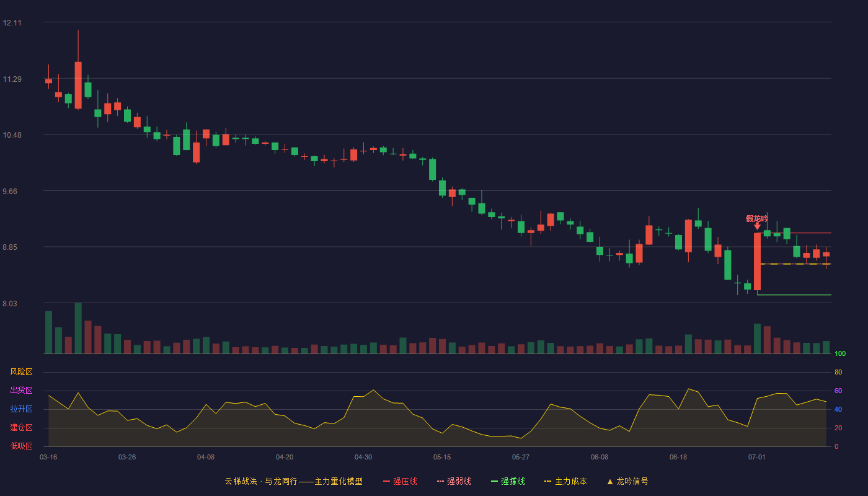
Task: Click the green 强撑线 support line on chart
Action: coord(794,295)
